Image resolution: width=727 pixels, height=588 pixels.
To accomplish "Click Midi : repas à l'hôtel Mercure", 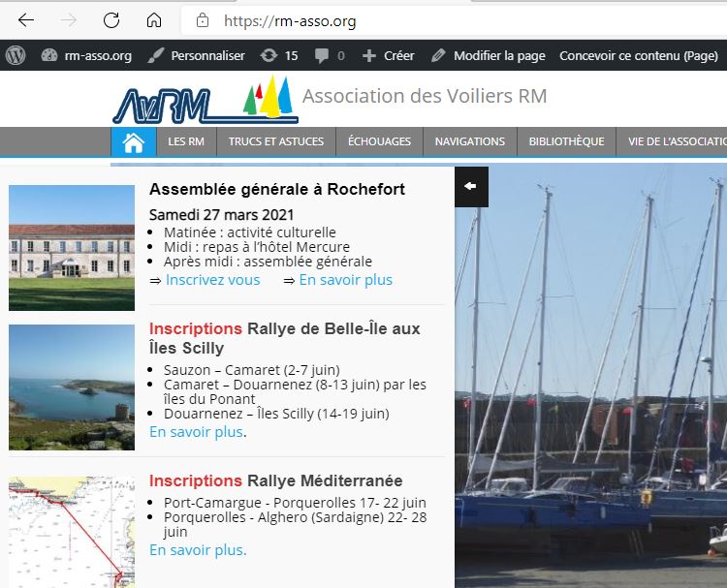I will pos(257,247).
